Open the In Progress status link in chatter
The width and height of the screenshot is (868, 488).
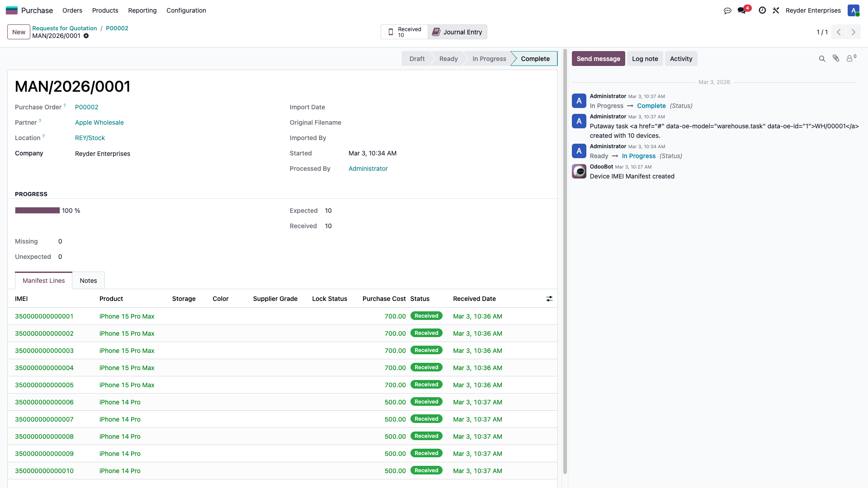639,156
